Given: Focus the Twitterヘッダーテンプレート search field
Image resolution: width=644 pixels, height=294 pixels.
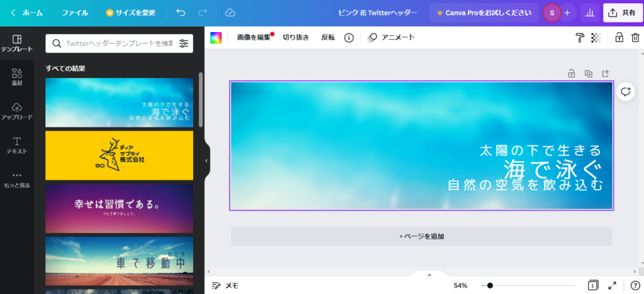Looking at the screenshot, I should [x=119, y=43].
